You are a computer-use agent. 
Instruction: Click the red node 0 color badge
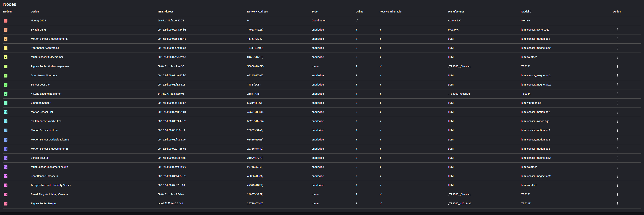click(x=6, y=21)
